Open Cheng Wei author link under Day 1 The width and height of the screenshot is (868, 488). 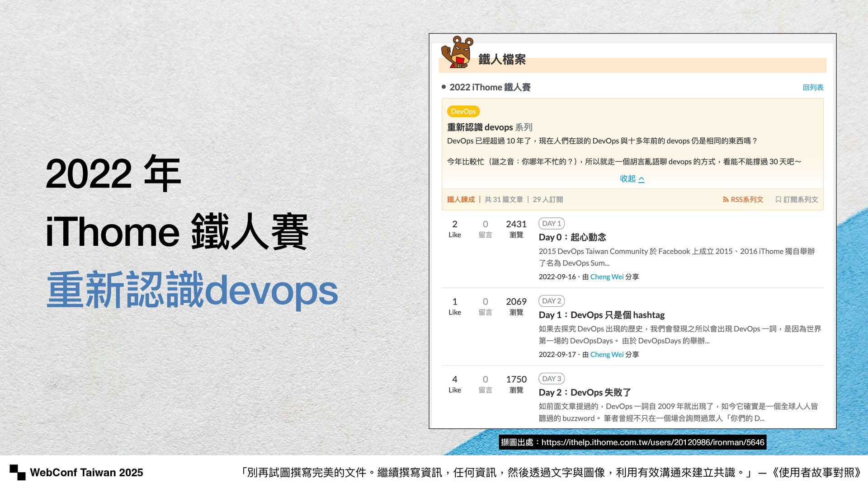click(x=606, y=355)
